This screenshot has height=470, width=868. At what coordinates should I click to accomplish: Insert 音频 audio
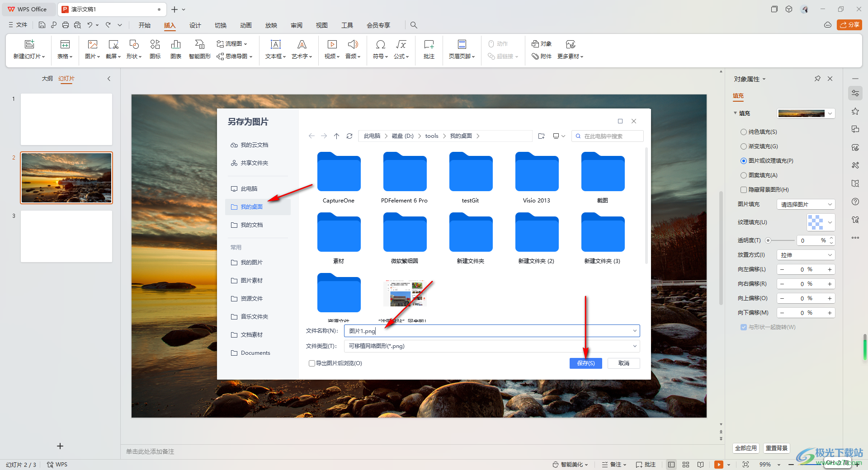[353, 50]
